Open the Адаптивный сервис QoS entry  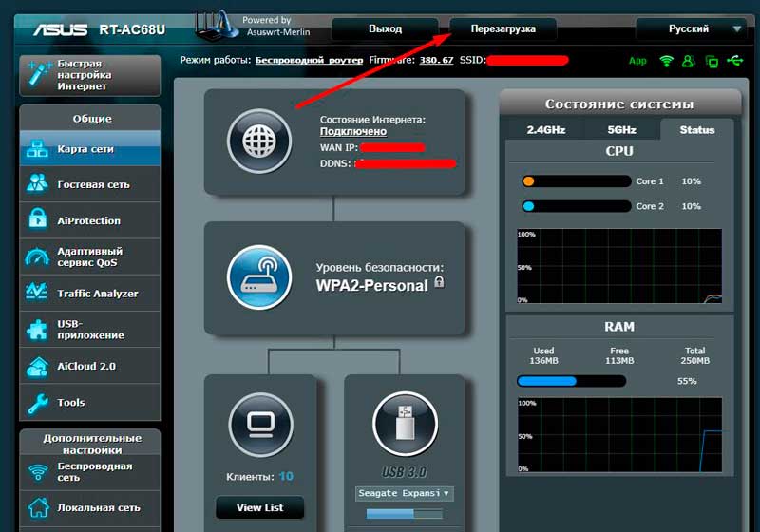point(90,256)
